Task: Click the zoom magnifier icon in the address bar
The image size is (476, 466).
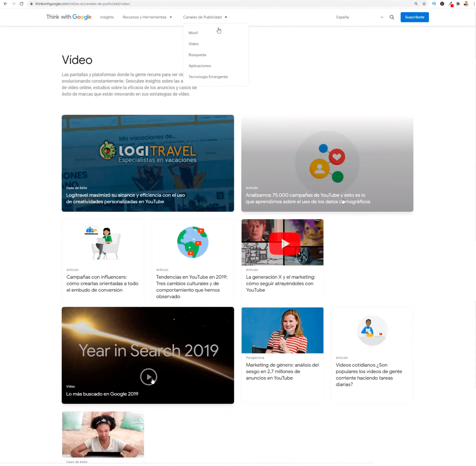Action: tap(416, 4)
